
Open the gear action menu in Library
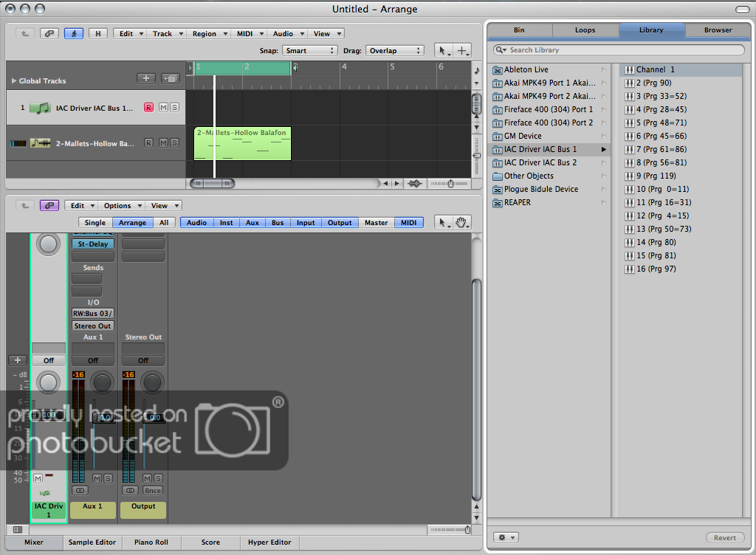point(507,538)
